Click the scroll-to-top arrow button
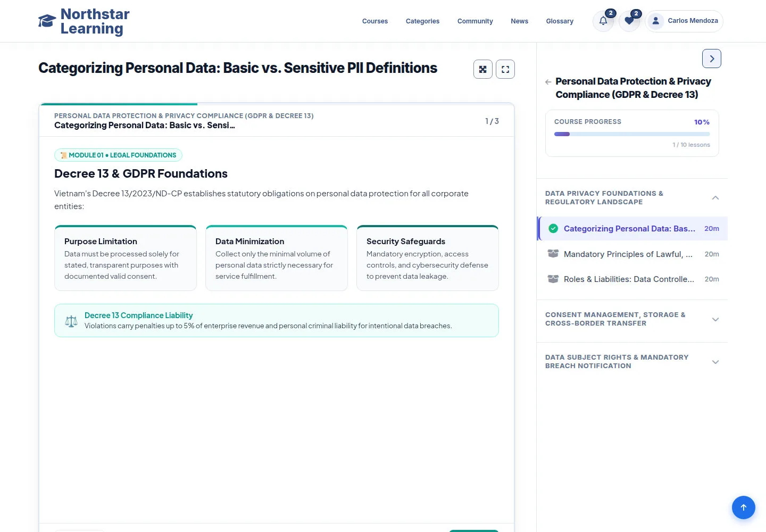Screen dimensions: 766x532 click(x=744, y=508)
